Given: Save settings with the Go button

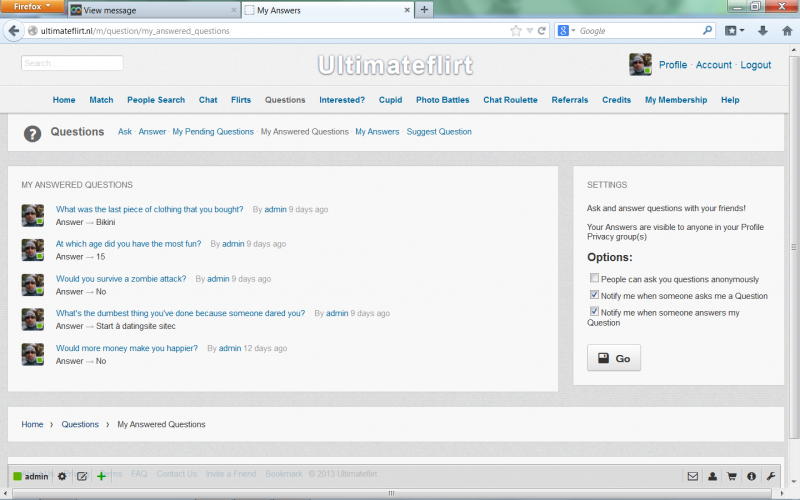Looking at the screenshot, I should click(x=614, y=358).
